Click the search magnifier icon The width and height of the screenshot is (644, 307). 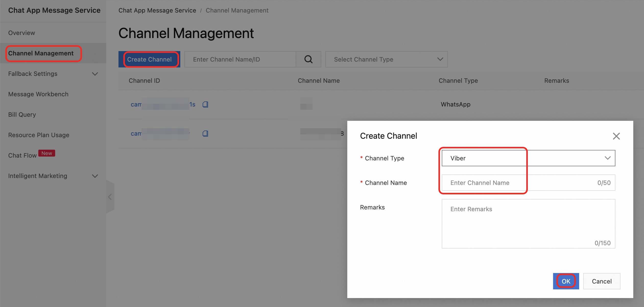click(x=308, y=59)
